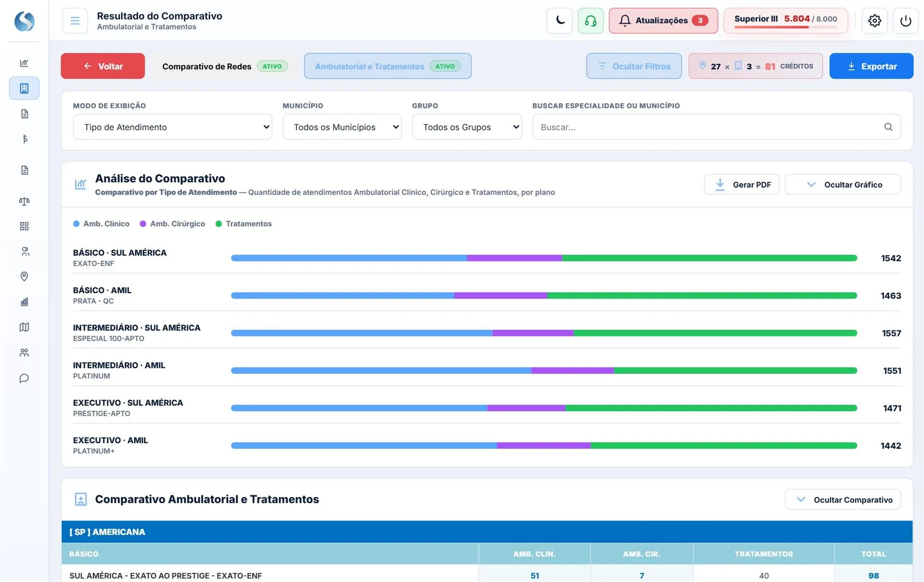The width and height of the screenshot is (924, 582).
Task: Open the settings gear icon
Action: (874, 21)
